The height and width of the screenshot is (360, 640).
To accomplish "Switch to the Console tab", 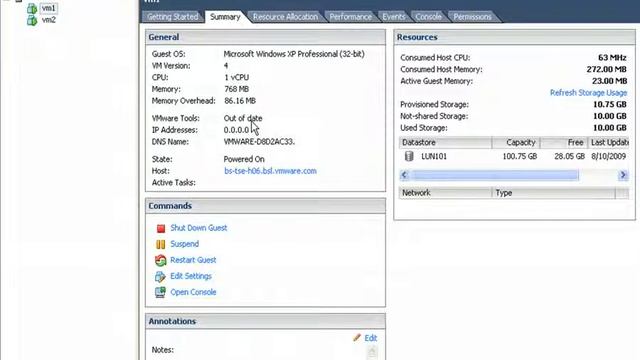I will (x=428, y=17).
